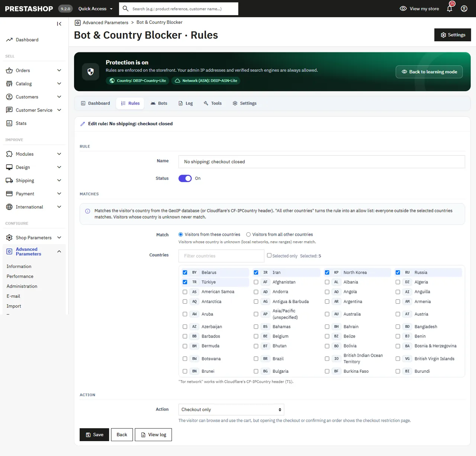
Task: Click the Filter countries input field
Action: coord(221,256)
